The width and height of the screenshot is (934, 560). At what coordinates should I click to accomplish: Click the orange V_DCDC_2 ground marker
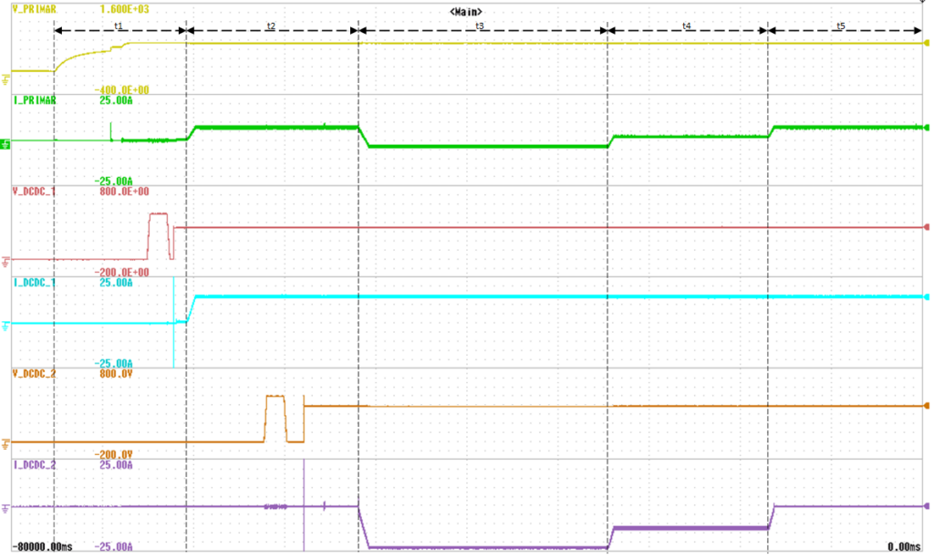click(x=6, y=443)
